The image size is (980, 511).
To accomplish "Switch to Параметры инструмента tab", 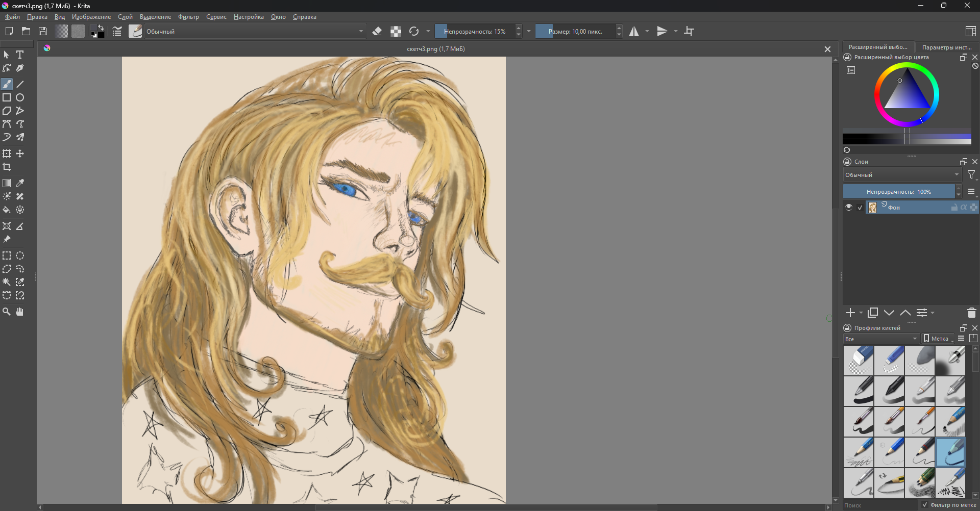I will (x=947, y=47).
